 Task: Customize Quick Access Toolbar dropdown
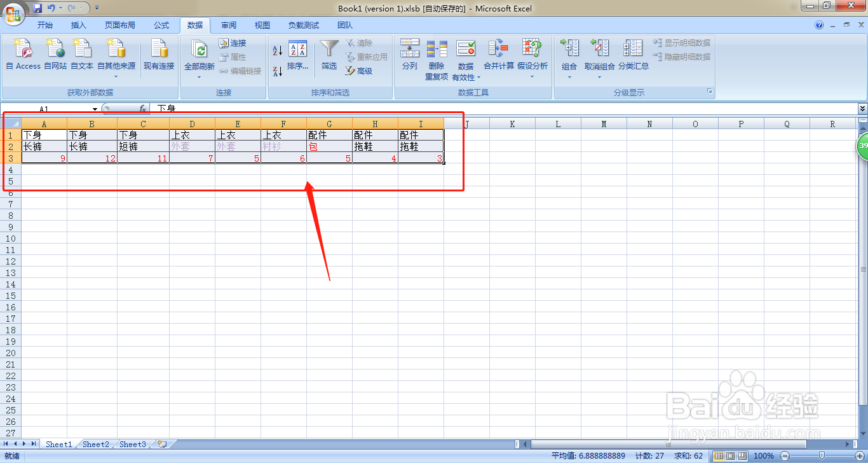point(97,8)
